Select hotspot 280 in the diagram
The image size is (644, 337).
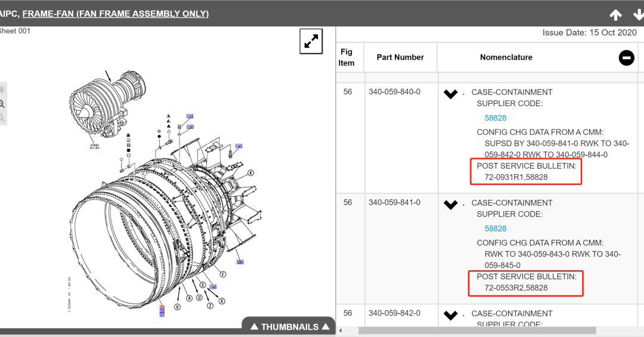point(240,262)
